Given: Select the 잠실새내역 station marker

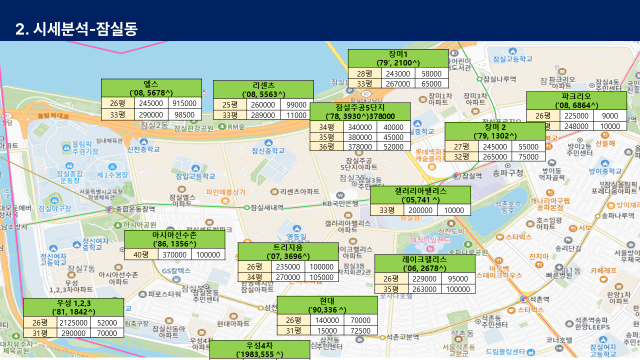Looking at the screenshot, I should [x=247, y=208].
